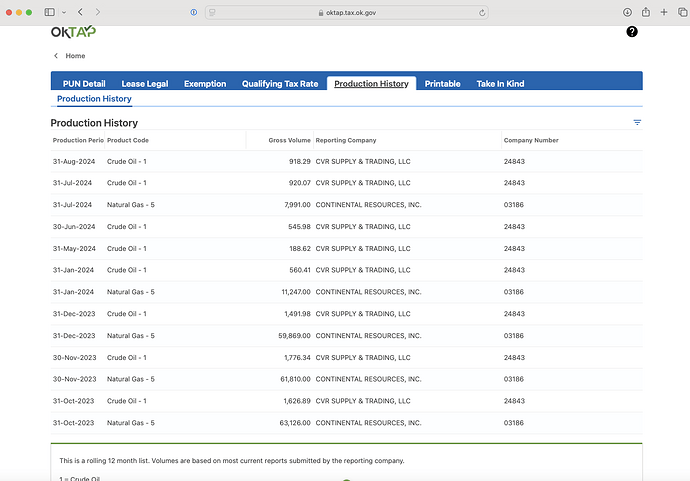Open the Take In Kind tab

pyautogui.click(x=500, y=84)
